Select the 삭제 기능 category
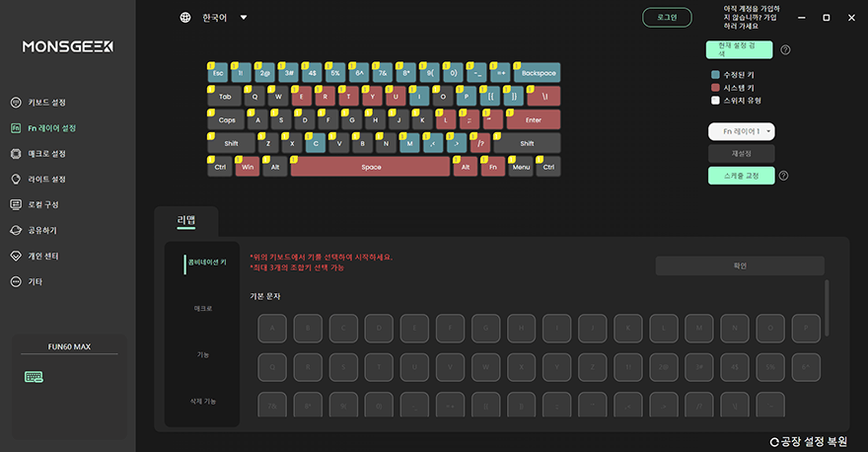Image resolution: width=868 pixels, height=452 pixels. pyautogui.click(x=202, y=401)
